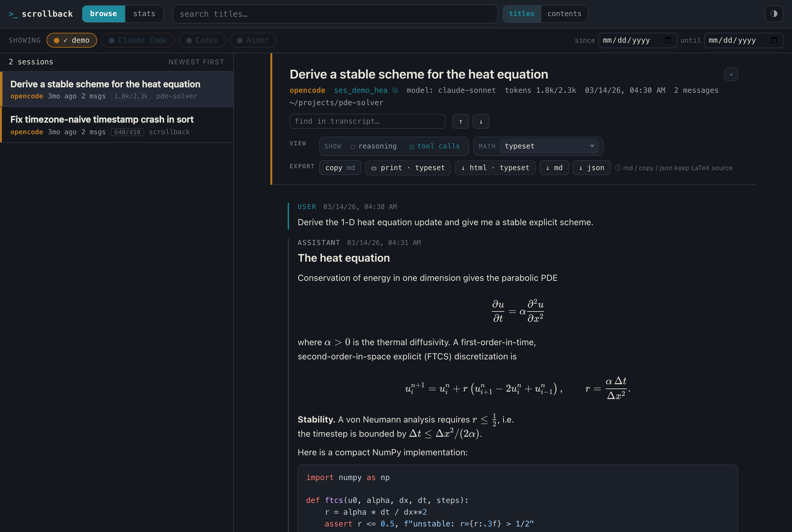Screen dimensions: 792x532
Task: Jump to previous transcript match arrow
Action: click(460, 122)
